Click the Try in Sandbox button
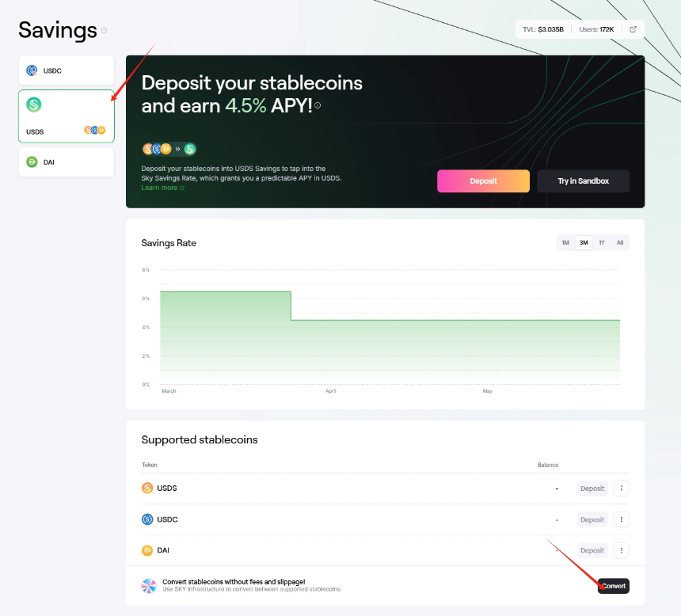The height and width of the screenshot is (616, 681). 583,181
